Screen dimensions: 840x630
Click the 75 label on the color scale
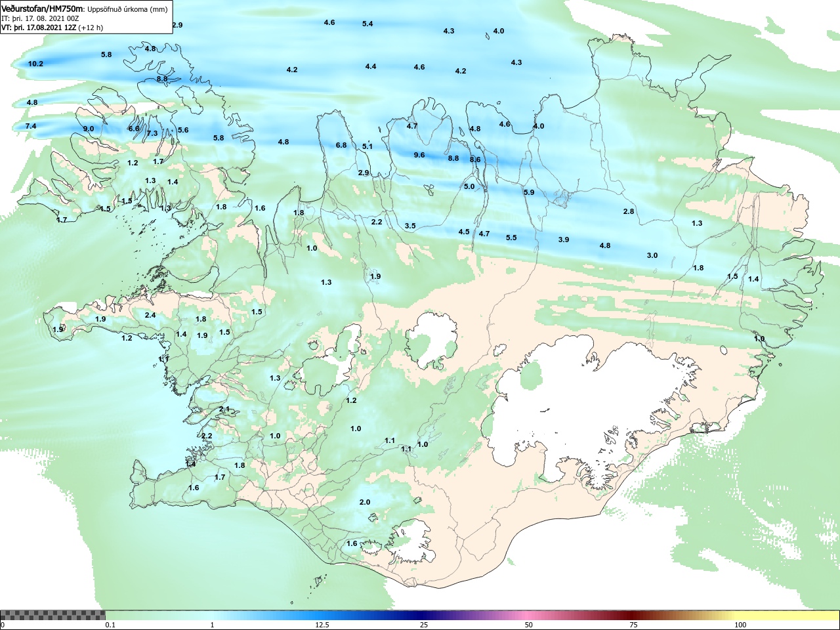tap(633, 625)
